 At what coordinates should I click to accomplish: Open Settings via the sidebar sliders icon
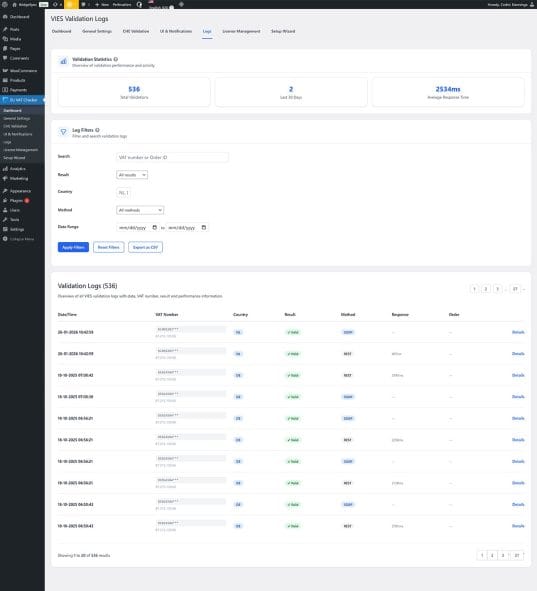(5, 229)
